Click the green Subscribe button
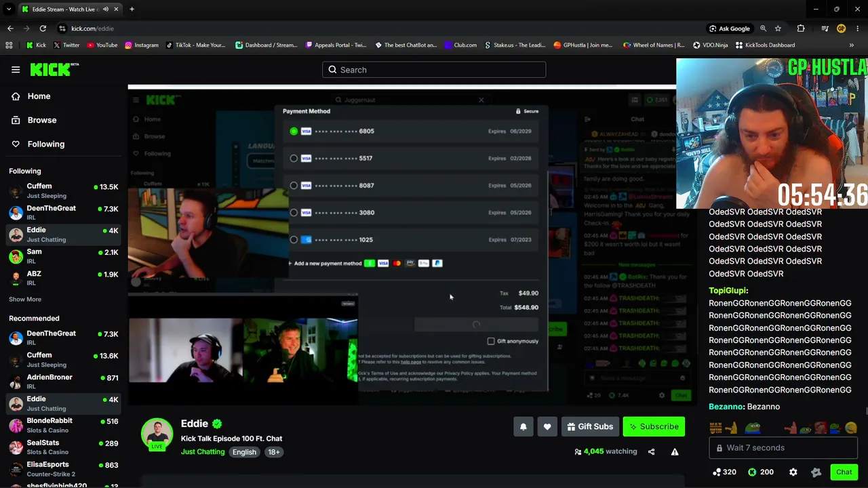The width and height of the screenshot is (868, 488). (654, 426)
